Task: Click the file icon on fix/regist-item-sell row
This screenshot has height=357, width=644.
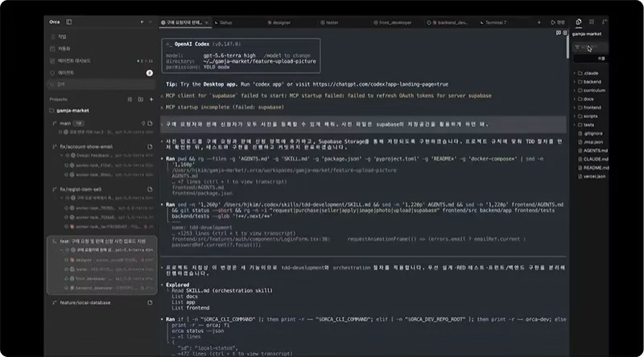Action: coord(150,189)
